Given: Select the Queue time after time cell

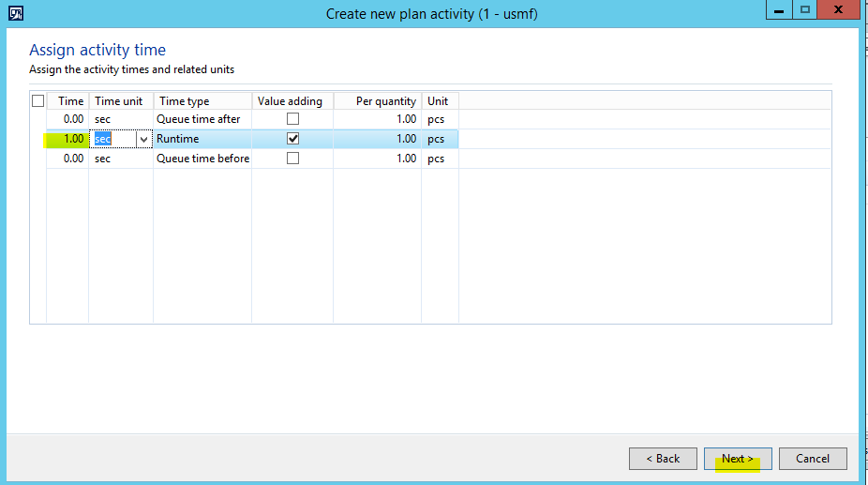Looking at the screenshot, I should (x=67, y=119).
